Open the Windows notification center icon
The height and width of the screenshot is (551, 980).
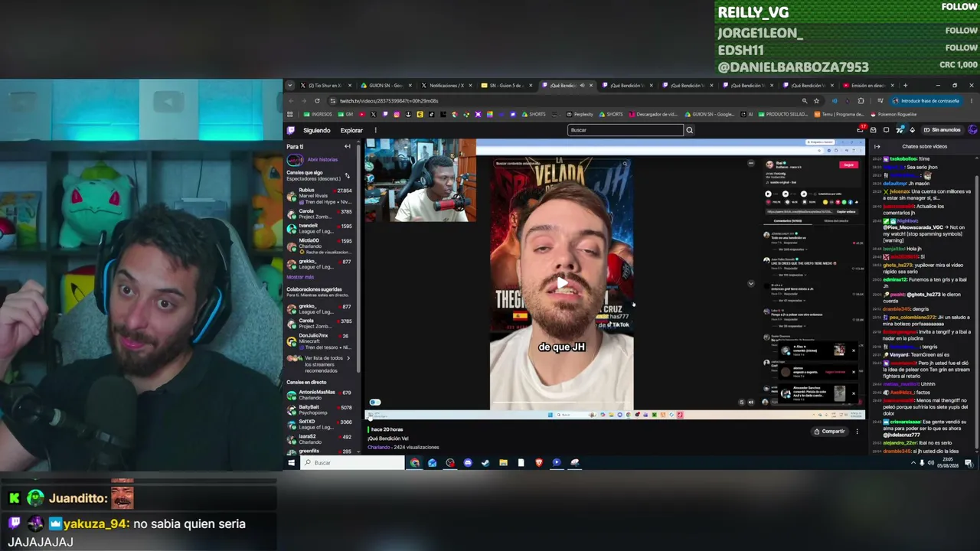(969, 463)
